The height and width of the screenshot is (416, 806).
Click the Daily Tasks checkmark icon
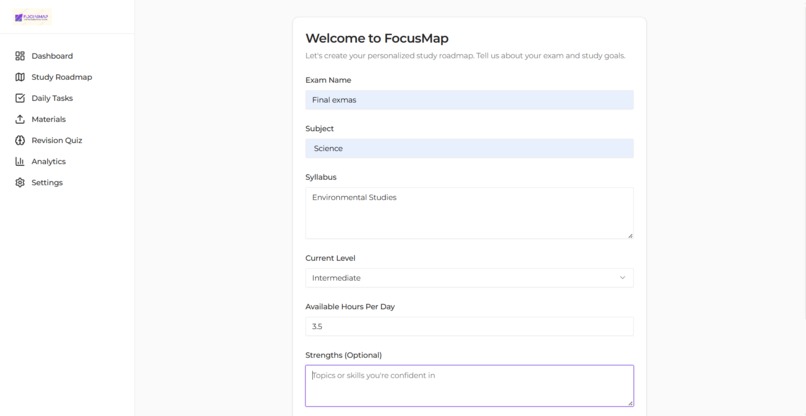point(20,98)
